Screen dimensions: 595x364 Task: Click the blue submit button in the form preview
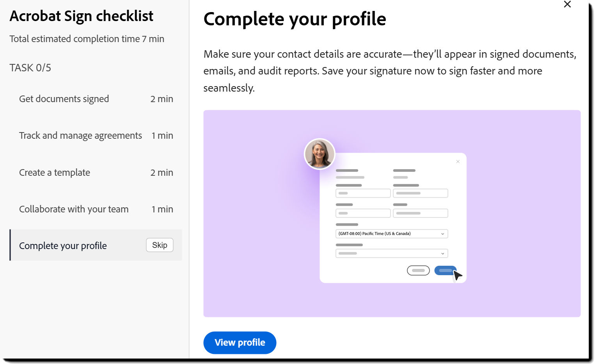pos(445,270)
